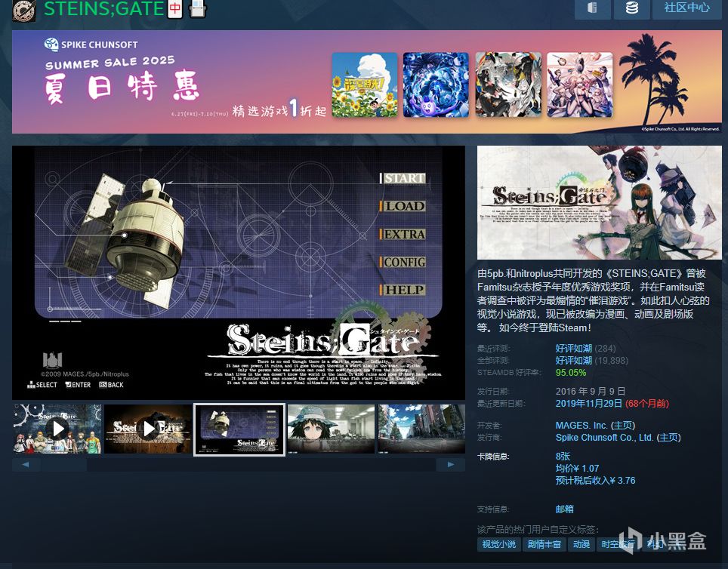Open publisher Spike Chunsoft Co., Ltd. link

tap(604, 437)
